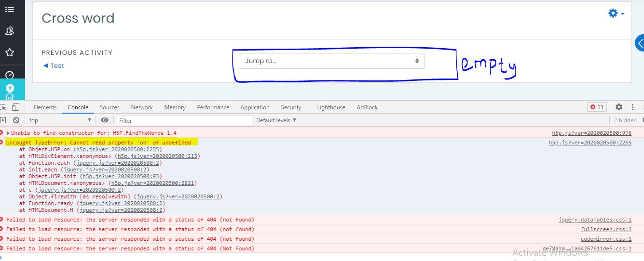Click the star icon in left sidebar
The height and width of the screenshot is (261, 644).
pos(10,52)
